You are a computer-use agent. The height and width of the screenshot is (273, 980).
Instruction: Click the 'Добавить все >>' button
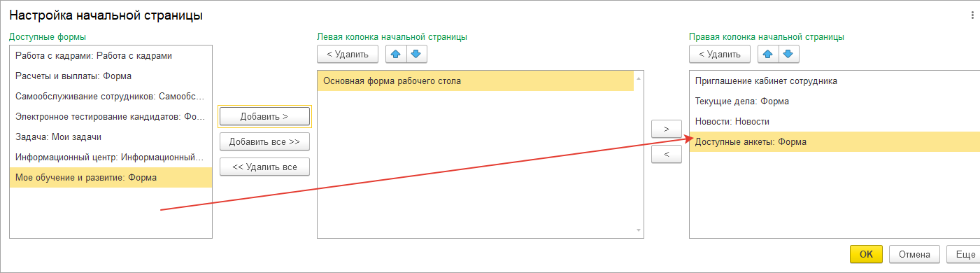[x=264, y=142]
